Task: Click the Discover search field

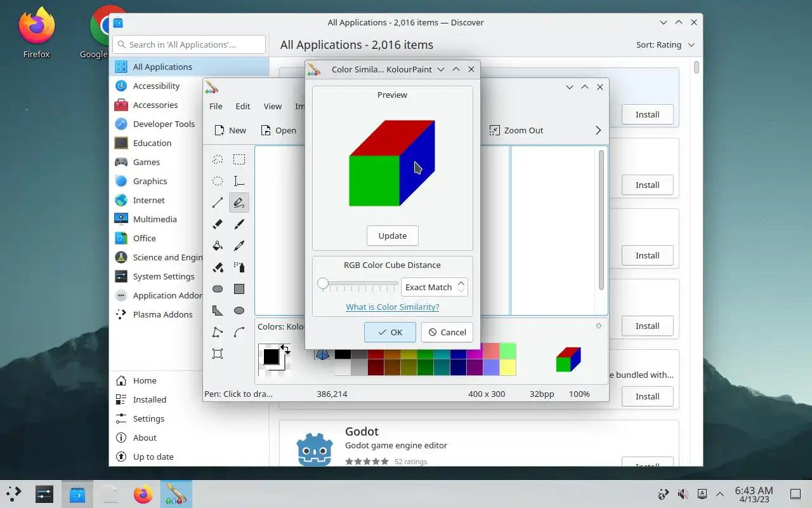Action: click(x=189, y=44)
